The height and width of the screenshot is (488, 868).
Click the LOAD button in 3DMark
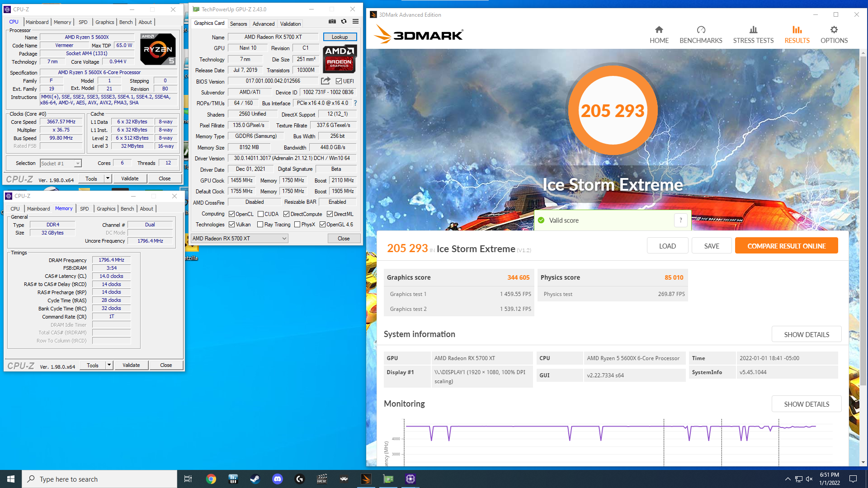667,246
